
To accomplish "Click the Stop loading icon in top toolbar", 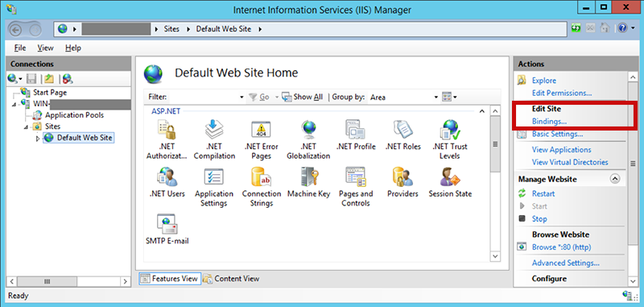I will (590, 28).
